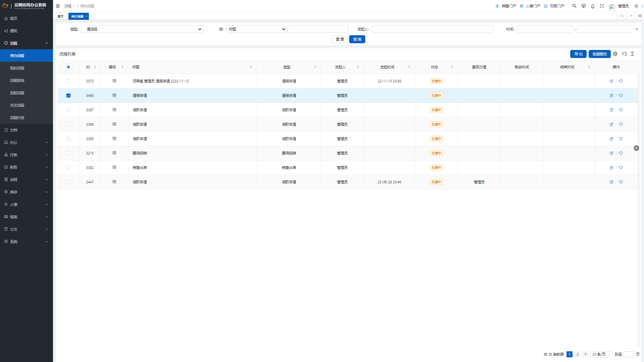Uncheck the row 3490 checkbox
The image size is (644, 362).
click(68, 96)
